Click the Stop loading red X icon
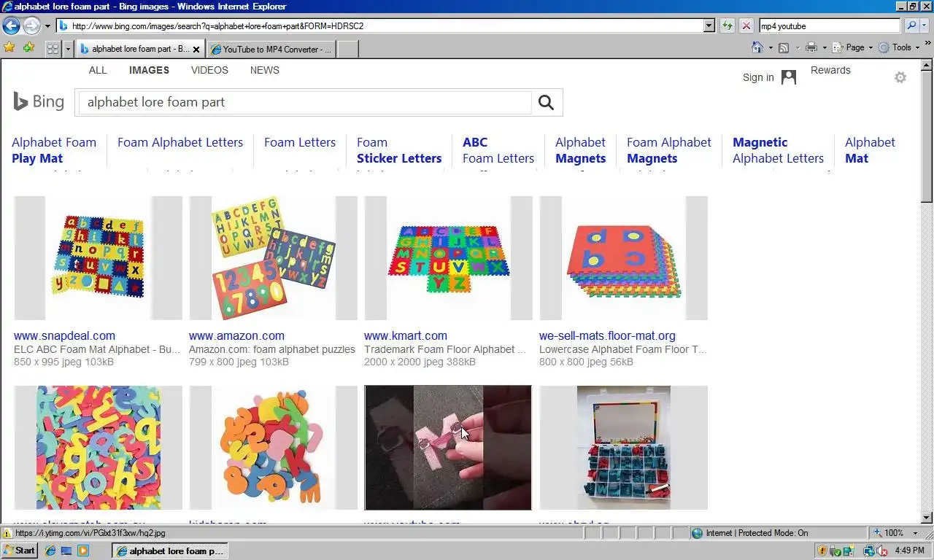Screen dimensions: 934x560 tap(746, 26)
